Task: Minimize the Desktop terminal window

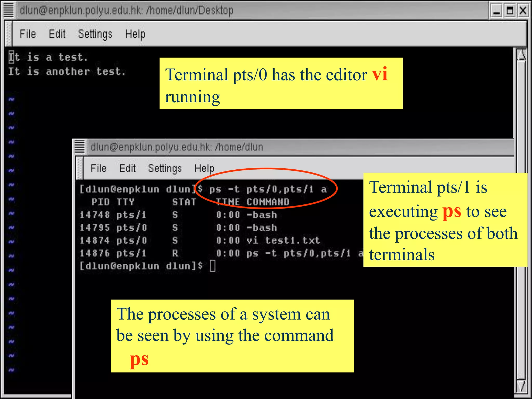Action: [x=496, y=11]
